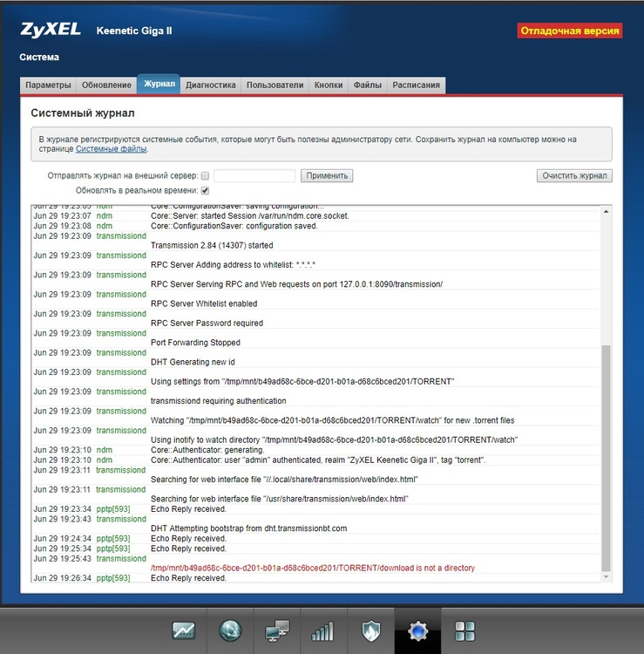The width and height of the screenshot is (644, 654).
Task: Click the ZyXEL logo
Action: pyautogui.click(x=51, y=30)
